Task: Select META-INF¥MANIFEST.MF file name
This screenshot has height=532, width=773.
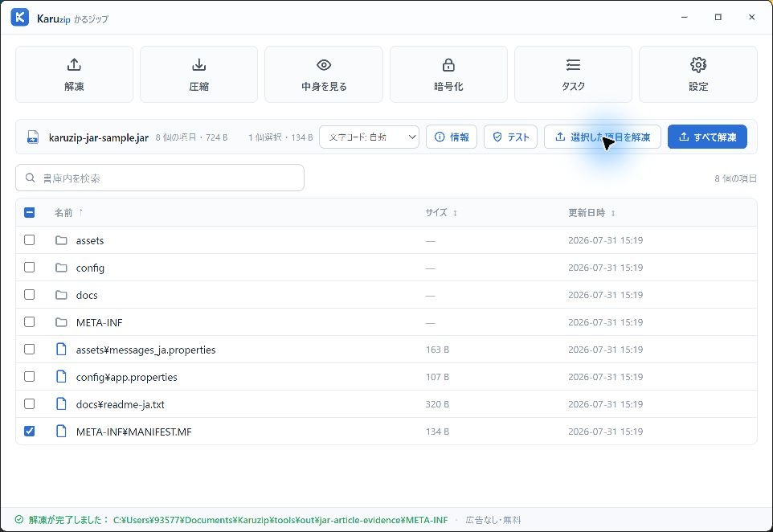Action: pos(133,432)
